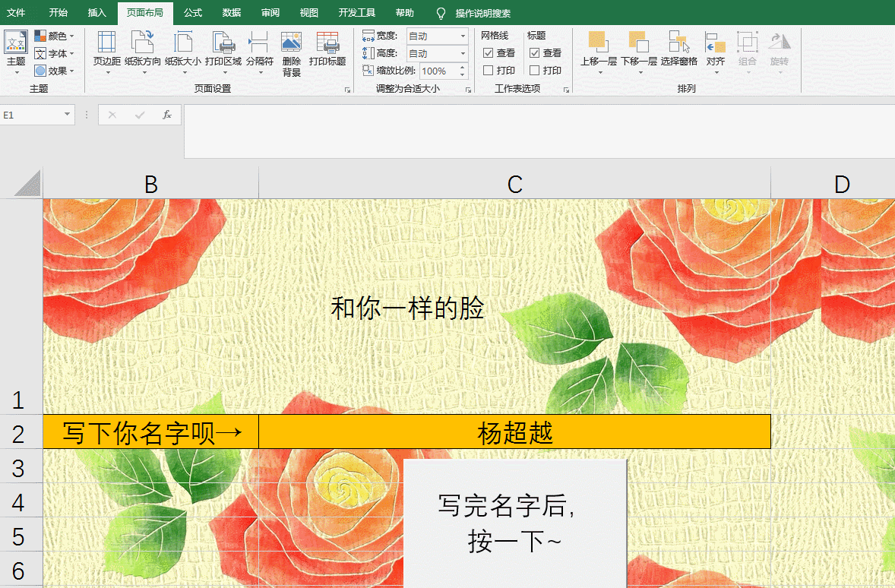Click the 纸张方向 orientation icon

[143, 43]
